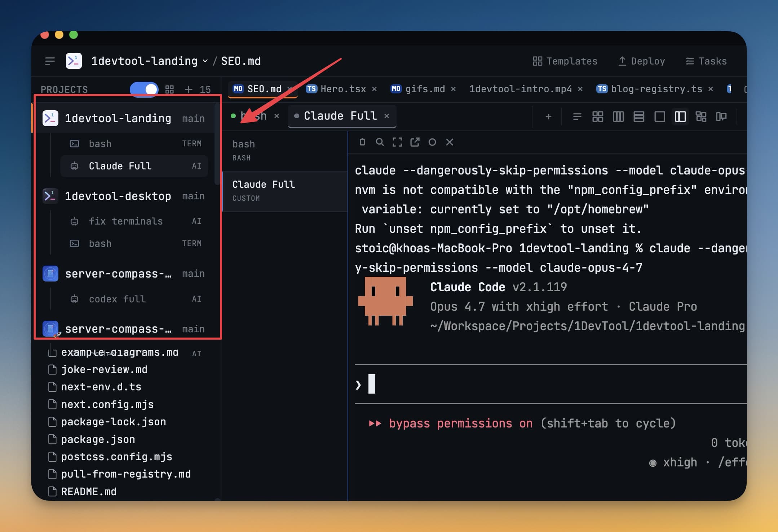778x532 pixels.
Task: Open the Tasks list
Action: pyautogui.click(x=706, y=61)
